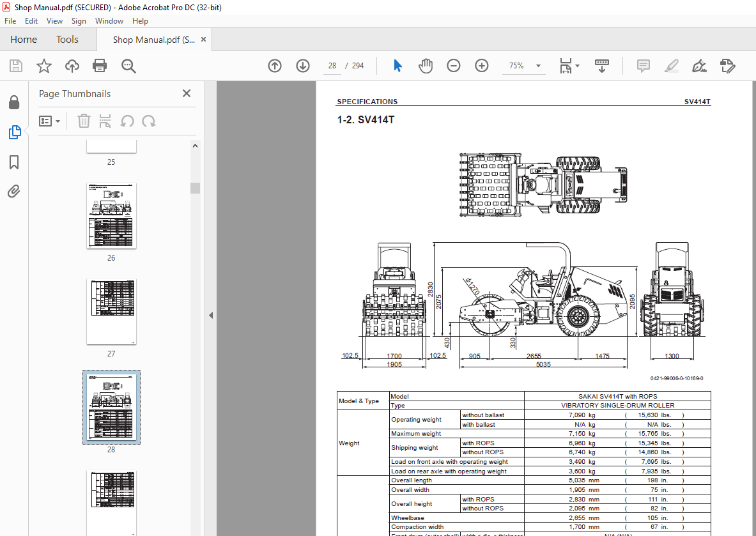Open the Attachments paperclip panel
Screen dimensions: 756x536
pos(14,192)
